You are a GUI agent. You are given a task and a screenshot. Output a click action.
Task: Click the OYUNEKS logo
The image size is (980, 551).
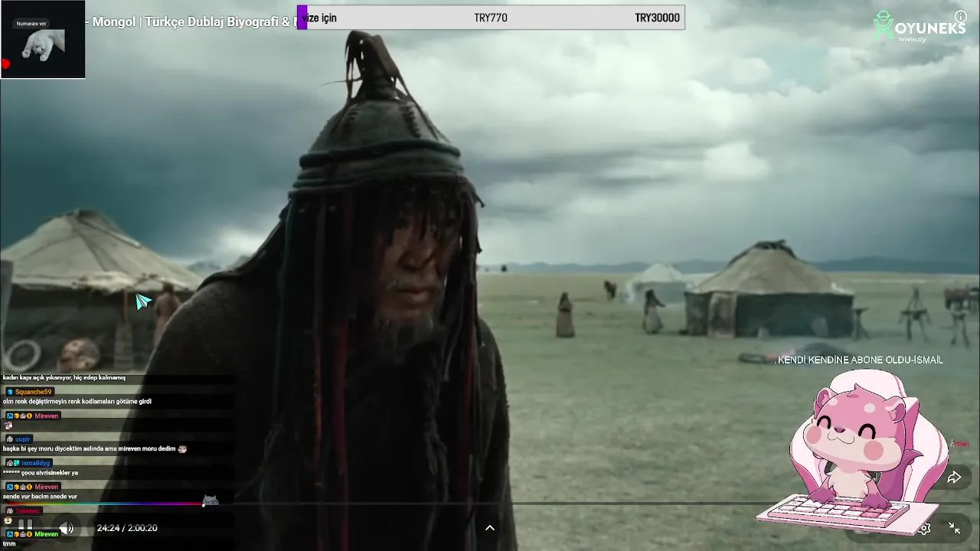[x=920, y=27]
